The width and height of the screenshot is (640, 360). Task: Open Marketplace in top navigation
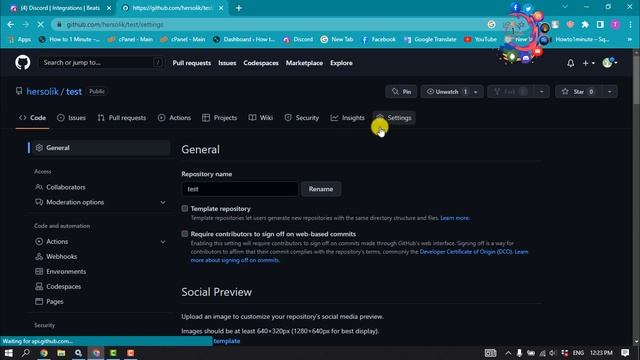pos(304,63)
